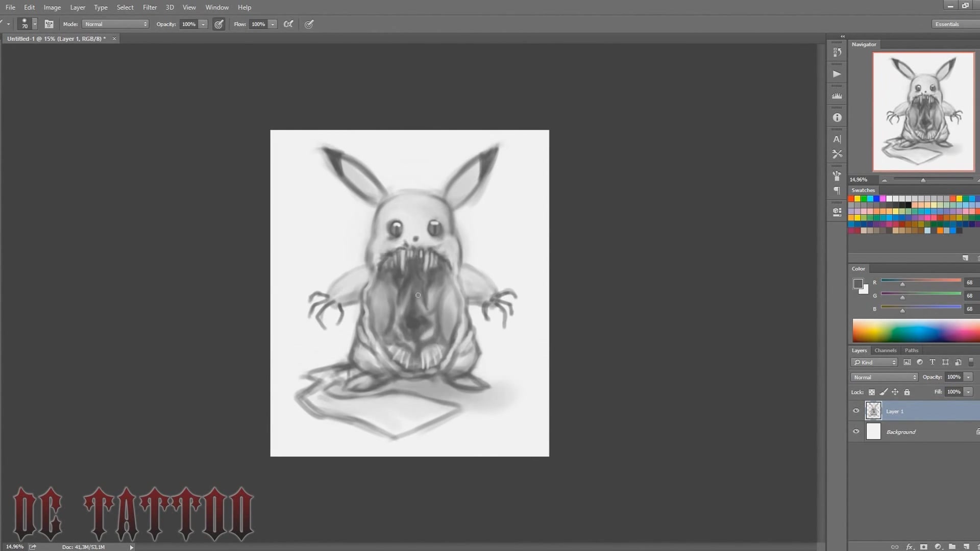
Task: Zoom out with the Navigator small mountains icon
Action: click(884, 180)
